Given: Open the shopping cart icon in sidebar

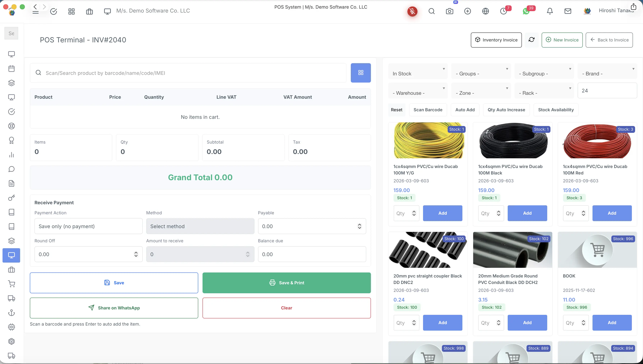Looking at the screenshot, I should point(12,284).
